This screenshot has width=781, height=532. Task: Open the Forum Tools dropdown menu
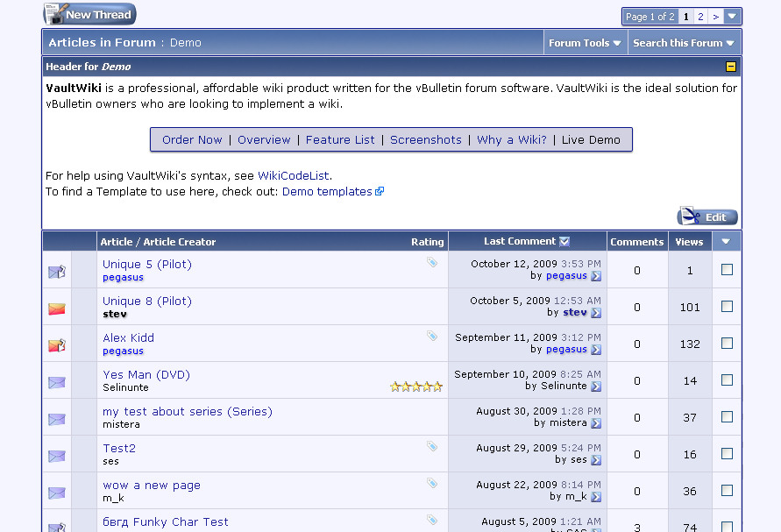point(585,43)
